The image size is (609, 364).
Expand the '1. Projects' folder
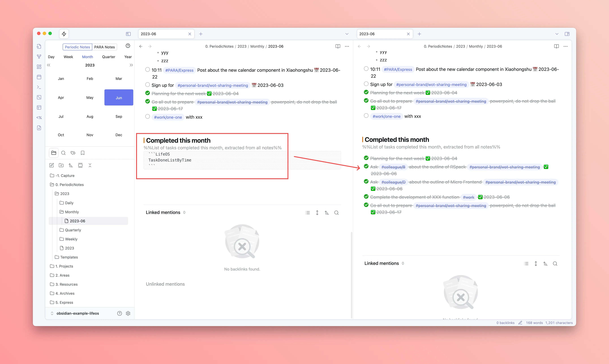coord(64,266)
